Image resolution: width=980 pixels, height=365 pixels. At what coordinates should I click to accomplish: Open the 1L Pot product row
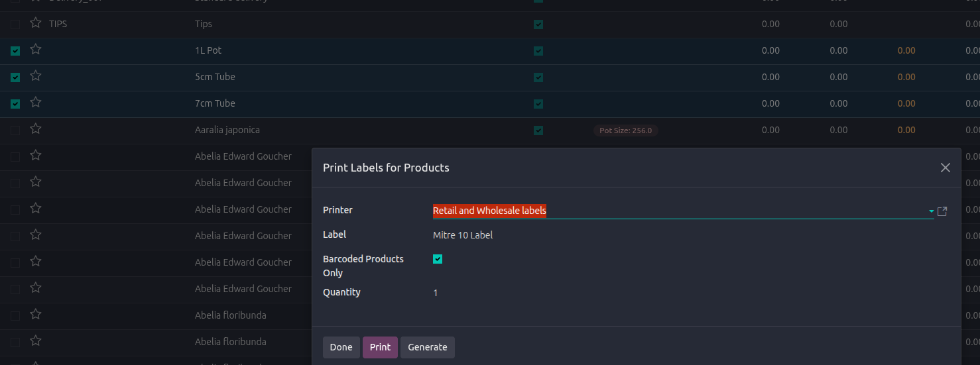(490, 51)
